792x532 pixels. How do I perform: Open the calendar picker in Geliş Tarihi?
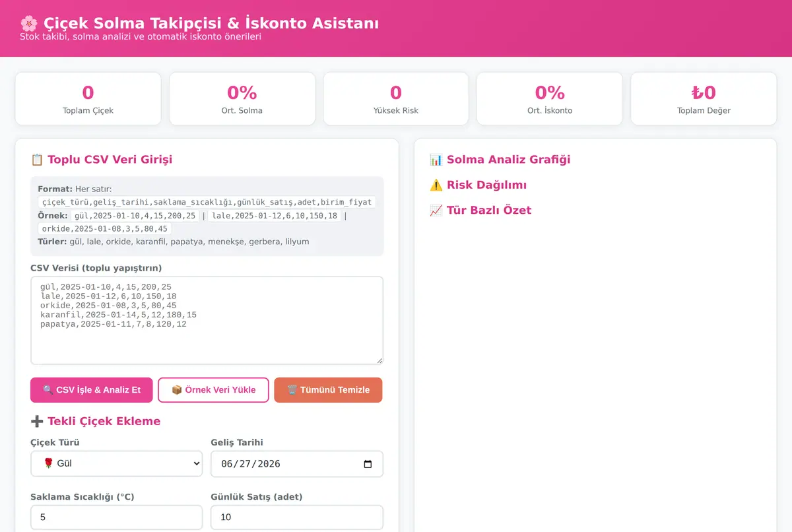368,463
